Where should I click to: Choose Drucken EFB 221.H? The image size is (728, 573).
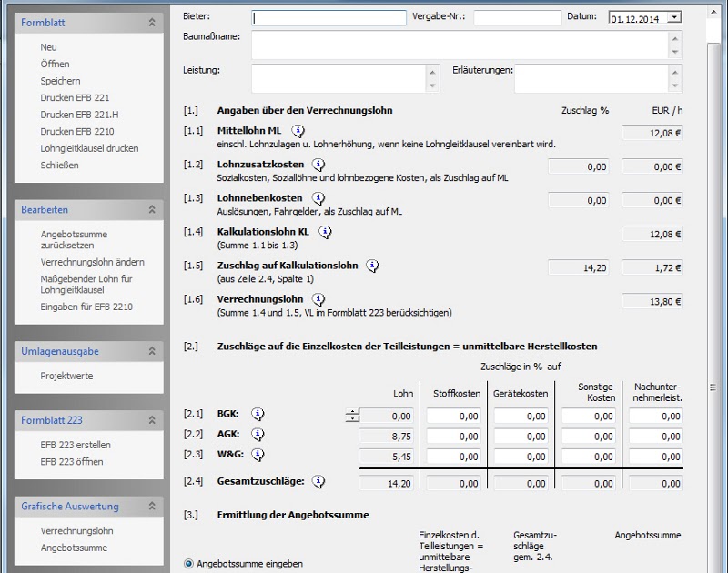(x=79, y=115)
